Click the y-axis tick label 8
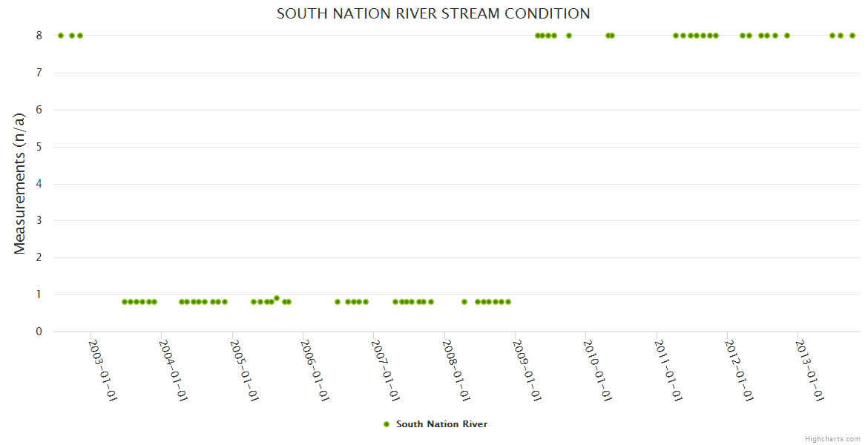The height and width of the screenshot is (445, 868). [x=39, y=36]
